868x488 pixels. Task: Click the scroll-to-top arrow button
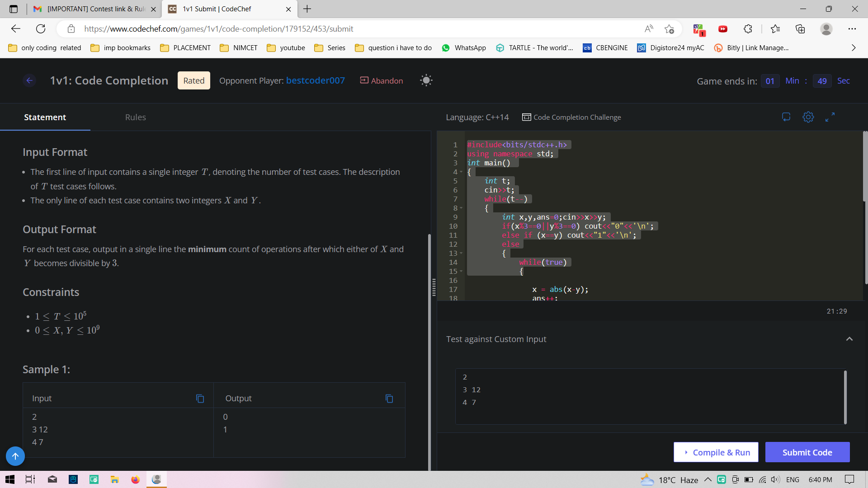click(x=15, y=456)
